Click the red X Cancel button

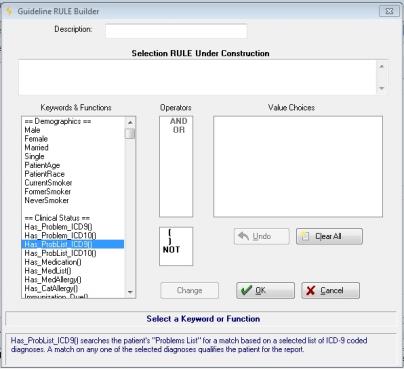330,290
